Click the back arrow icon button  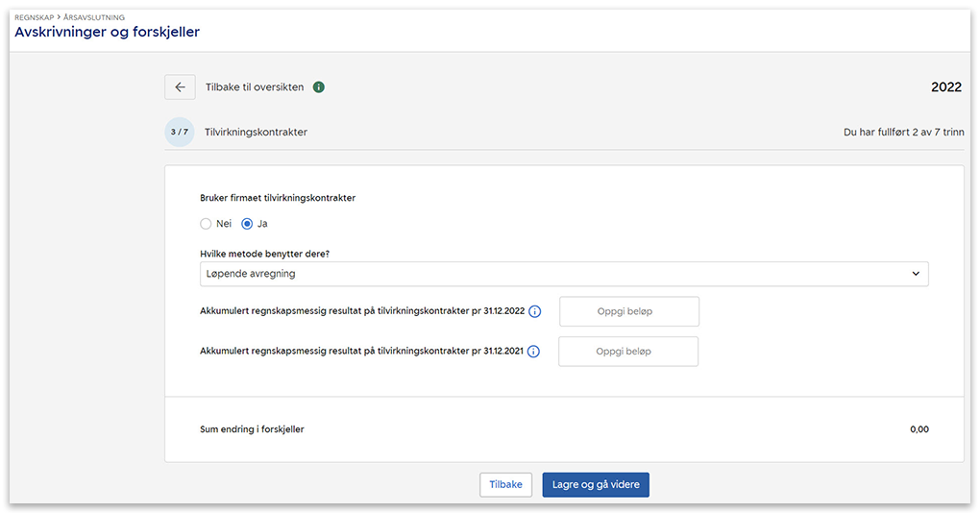coord(180,87)
